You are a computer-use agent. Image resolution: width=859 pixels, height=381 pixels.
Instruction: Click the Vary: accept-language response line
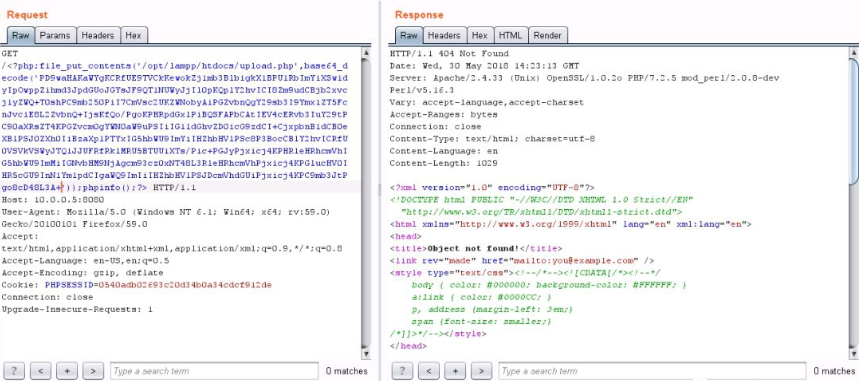(486, 102)
